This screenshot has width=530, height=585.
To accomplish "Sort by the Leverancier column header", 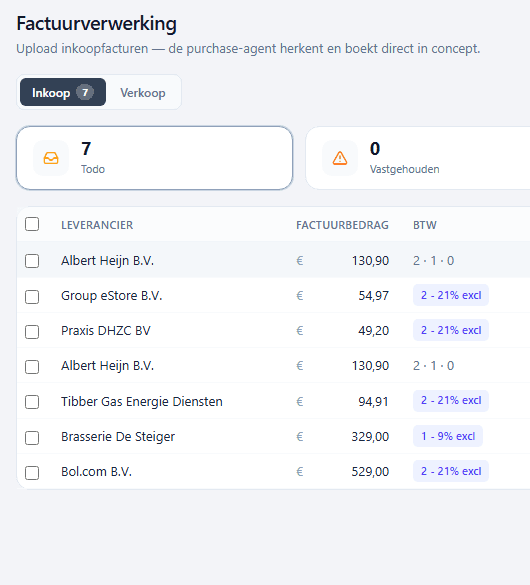I will point(97,225).
